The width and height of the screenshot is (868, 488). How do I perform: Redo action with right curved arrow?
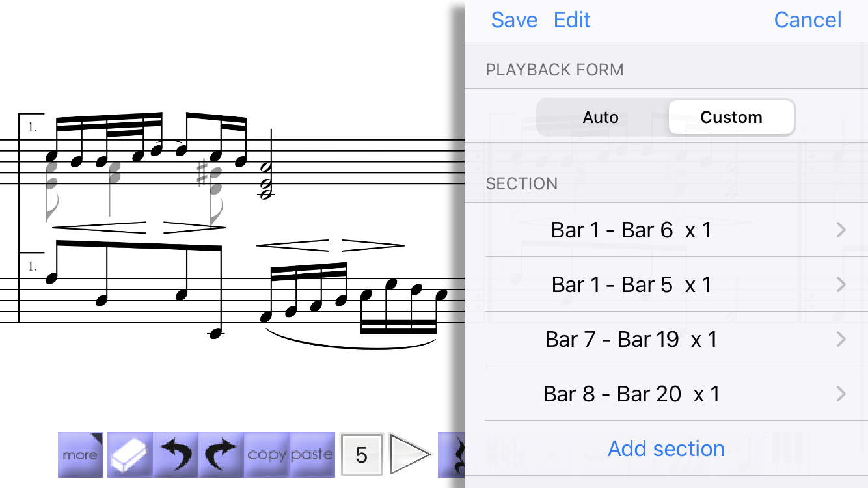221,455
